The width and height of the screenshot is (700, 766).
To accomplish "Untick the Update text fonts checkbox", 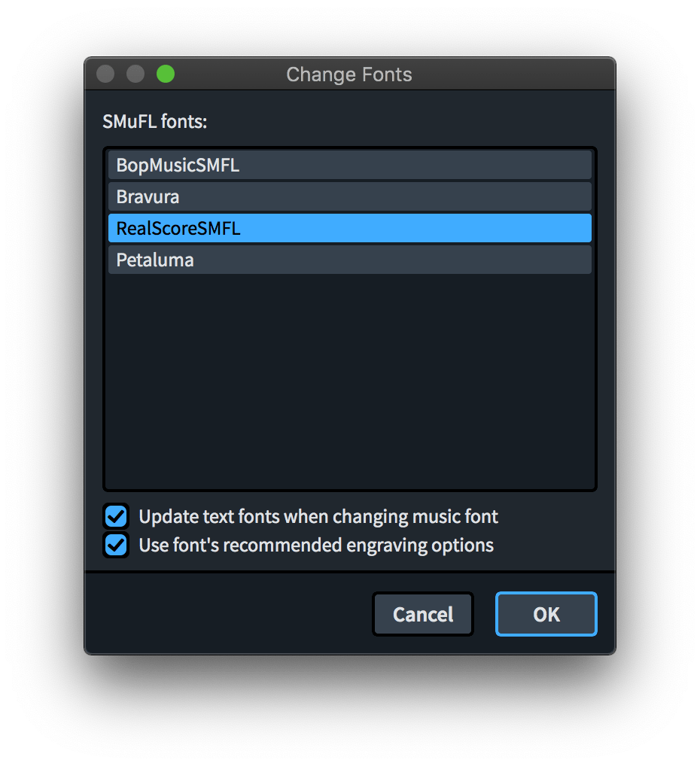I will (117, 516).
